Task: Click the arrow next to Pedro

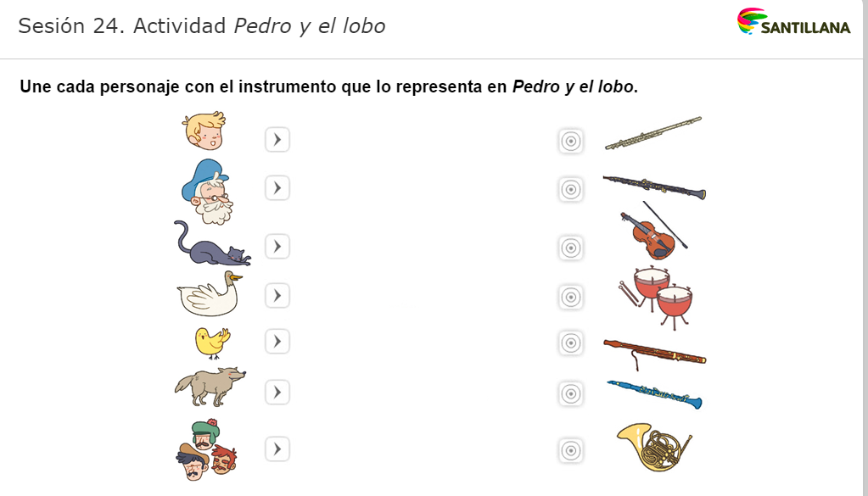Action: 277,139
